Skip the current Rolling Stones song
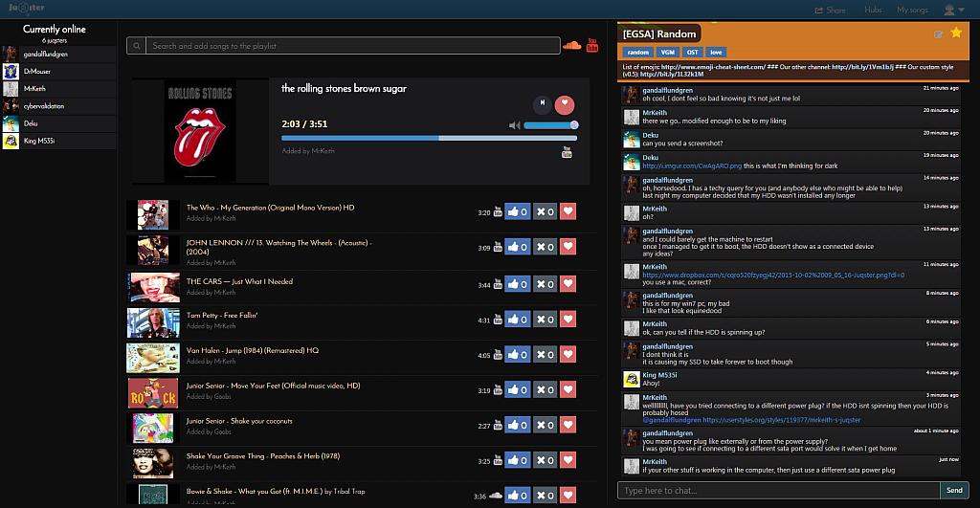 click(x=542, y=103)
